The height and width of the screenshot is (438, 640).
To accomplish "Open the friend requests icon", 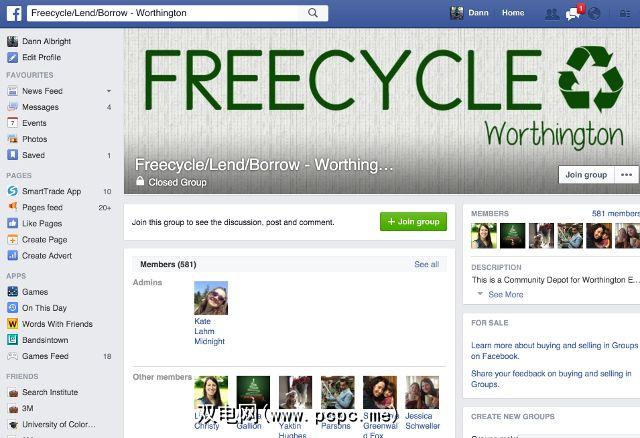I will 552,14.
